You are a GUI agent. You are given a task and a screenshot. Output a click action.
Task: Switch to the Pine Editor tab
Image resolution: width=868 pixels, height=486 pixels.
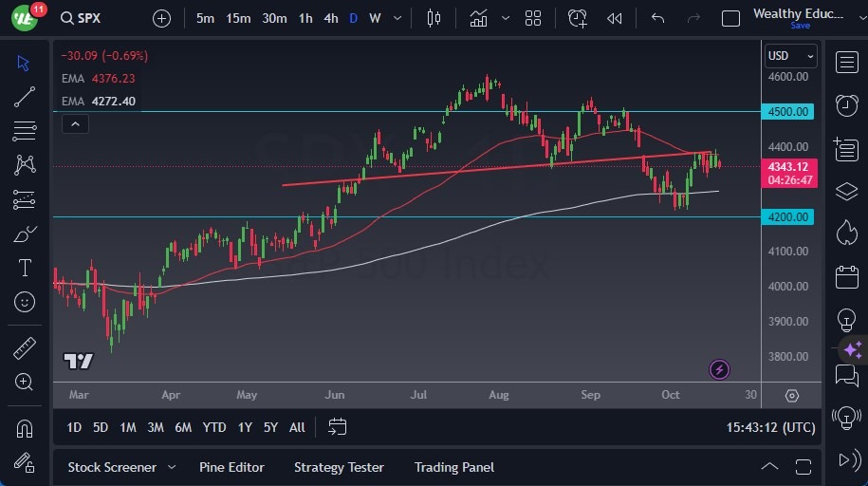tap(231, 467)
